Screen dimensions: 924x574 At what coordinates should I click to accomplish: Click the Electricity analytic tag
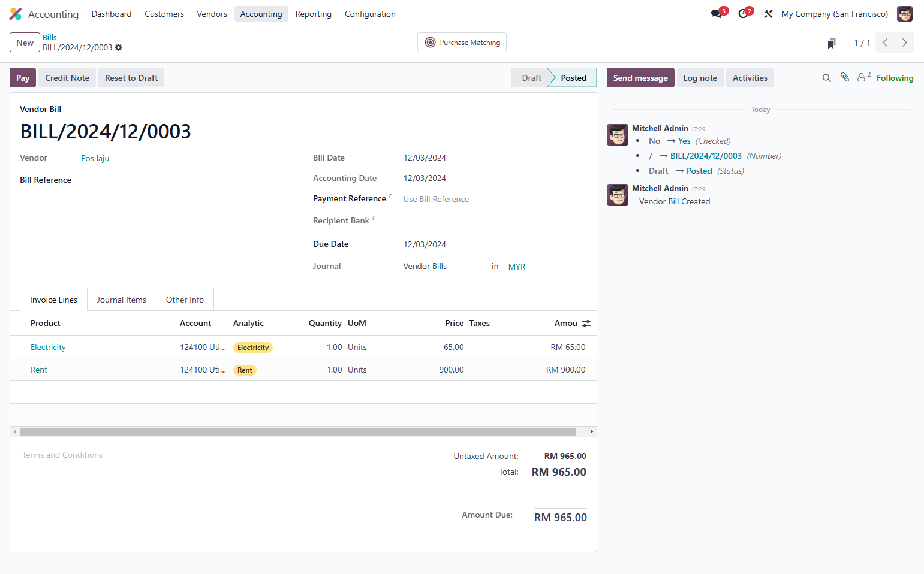point(253,348)
